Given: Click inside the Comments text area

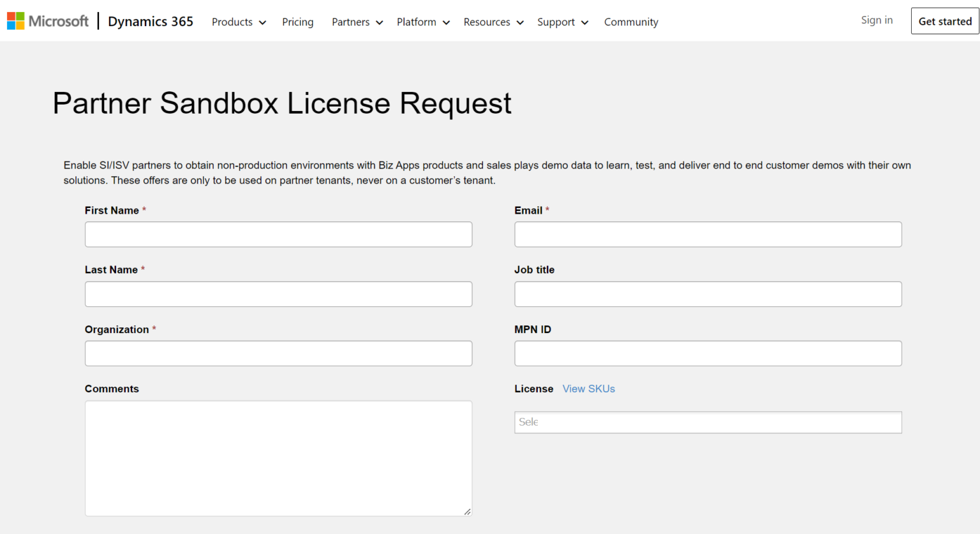Looking at the screenshot, I should 278,458.
